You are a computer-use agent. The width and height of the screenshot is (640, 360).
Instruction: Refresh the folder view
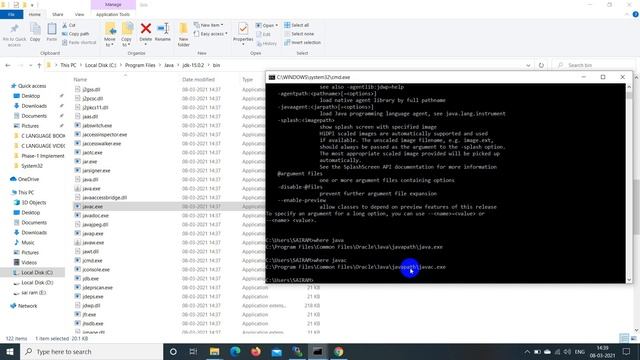coord(541,65)
